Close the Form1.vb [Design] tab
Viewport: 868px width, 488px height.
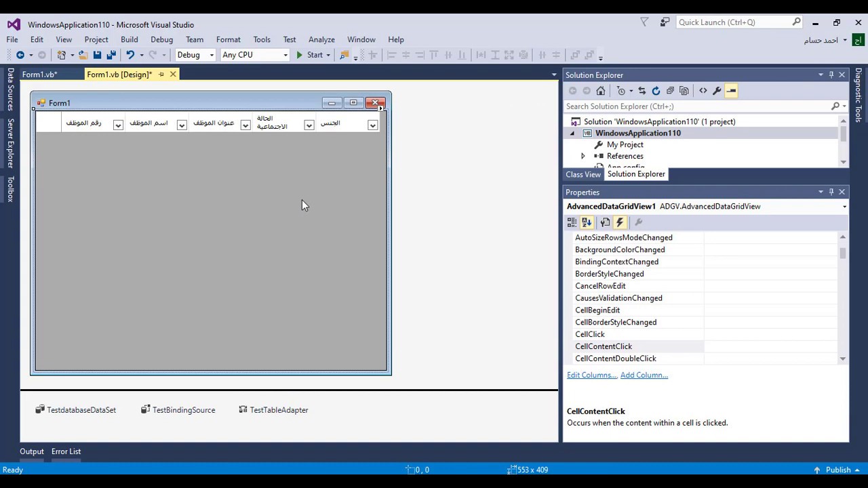click(x=173, y=75)
